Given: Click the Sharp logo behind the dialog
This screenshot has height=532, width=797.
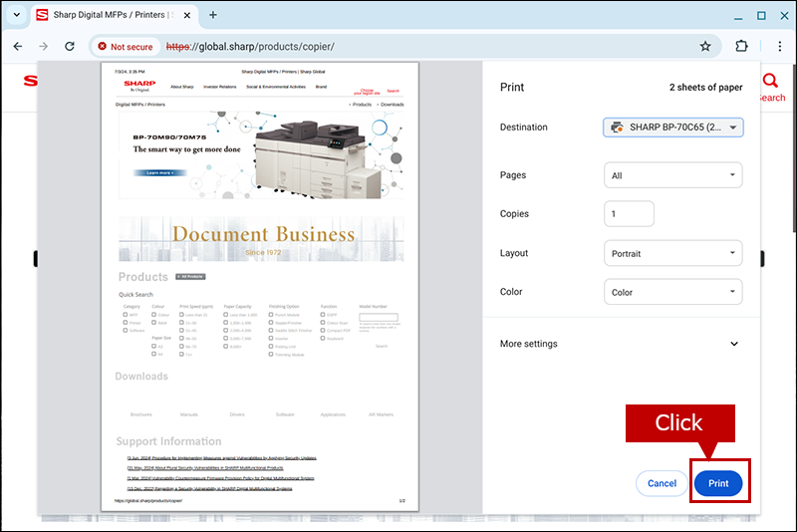Looking at the screenshot, I should (31, 81).
